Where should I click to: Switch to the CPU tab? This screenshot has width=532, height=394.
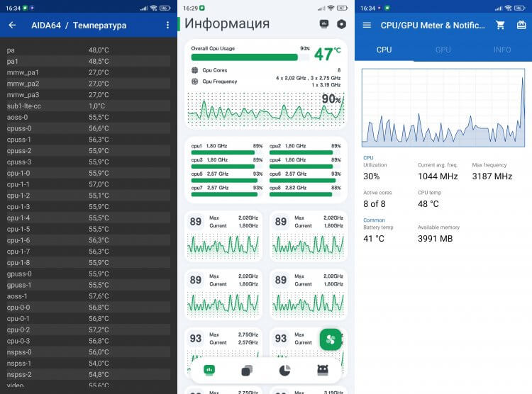click(384, 50)
